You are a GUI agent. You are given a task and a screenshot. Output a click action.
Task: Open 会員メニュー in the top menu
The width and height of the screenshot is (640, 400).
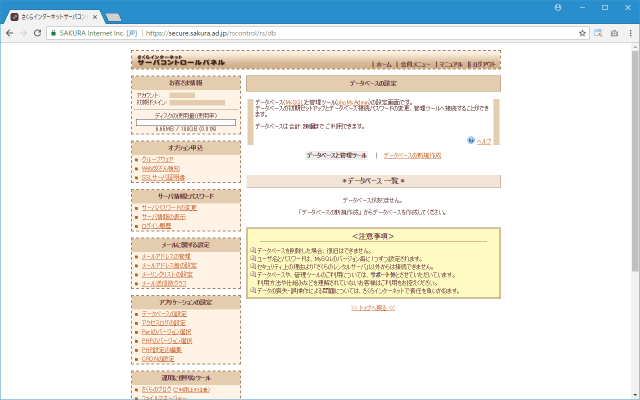click(415, 64)
